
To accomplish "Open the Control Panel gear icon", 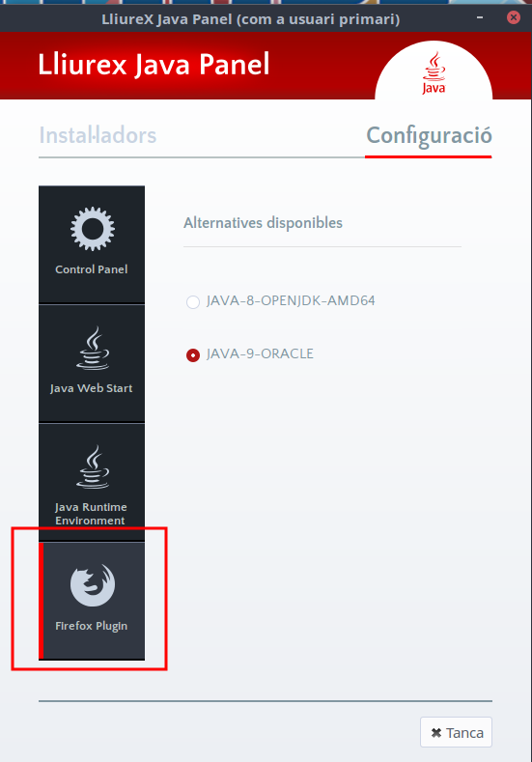I will coord(93,229).
